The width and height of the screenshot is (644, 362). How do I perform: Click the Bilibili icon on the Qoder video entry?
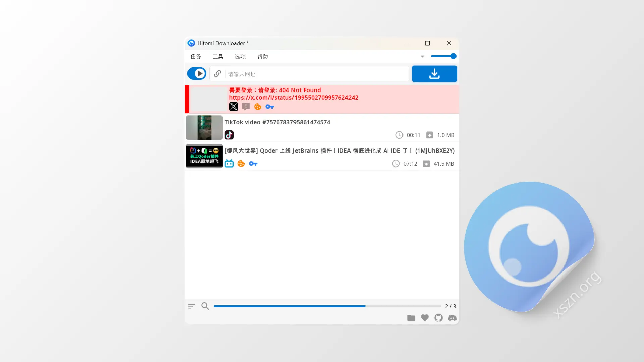pyautogui.click(x=229, y=164)
